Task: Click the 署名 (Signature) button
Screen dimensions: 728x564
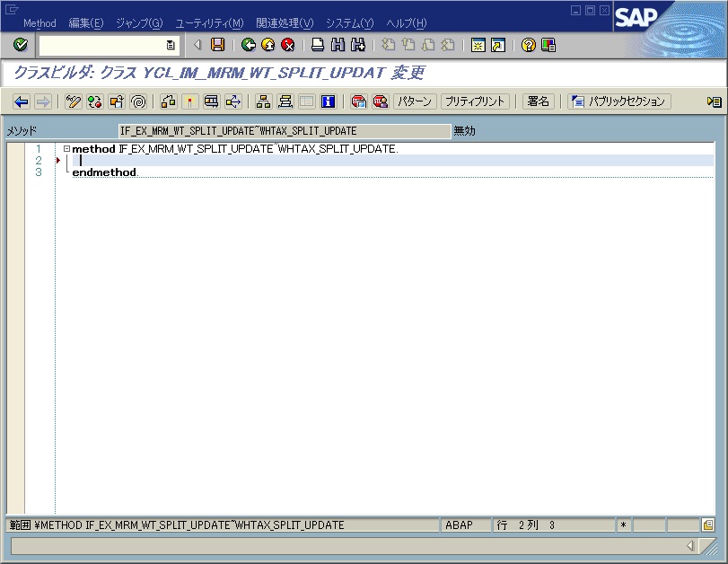Action: [x=537, y=101]
